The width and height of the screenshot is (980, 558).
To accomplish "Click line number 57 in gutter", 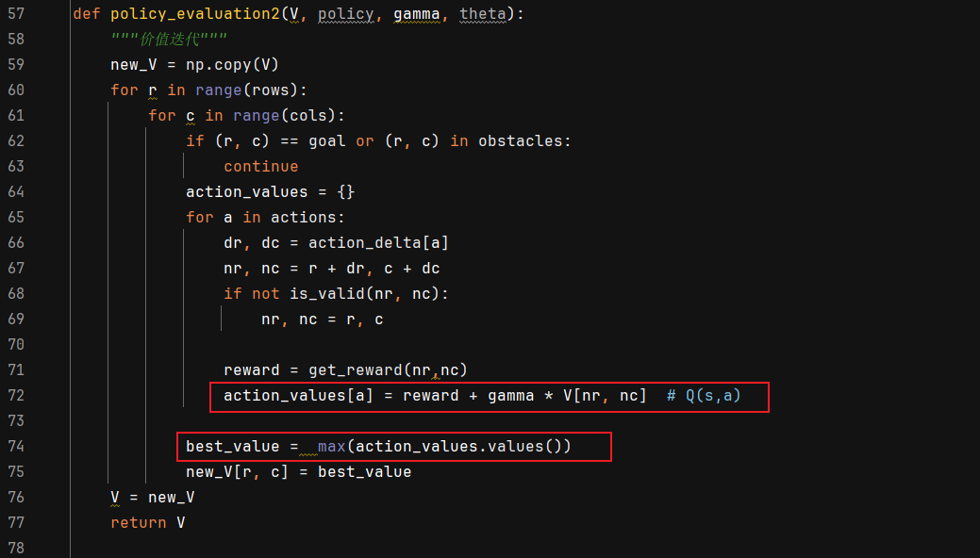I will pyautogui.click(x=16, y=13).
